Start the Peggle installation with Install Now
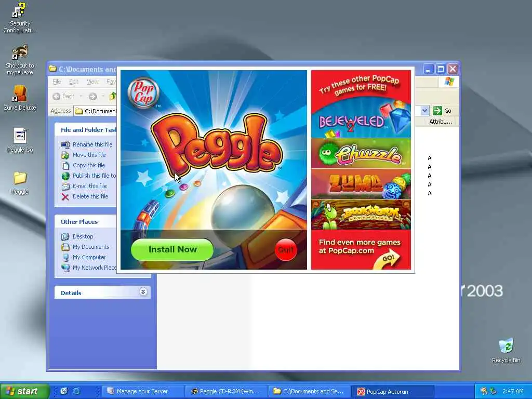532x399 pixels. 172,249
